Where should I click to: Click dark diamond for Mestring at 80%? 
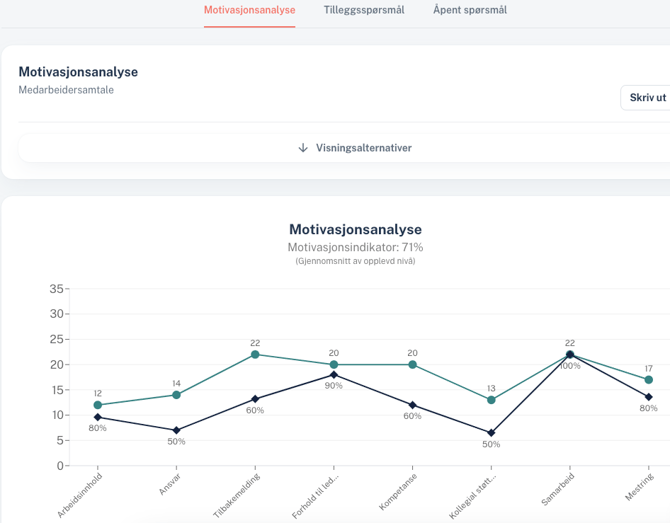click(x=648, y=397)
